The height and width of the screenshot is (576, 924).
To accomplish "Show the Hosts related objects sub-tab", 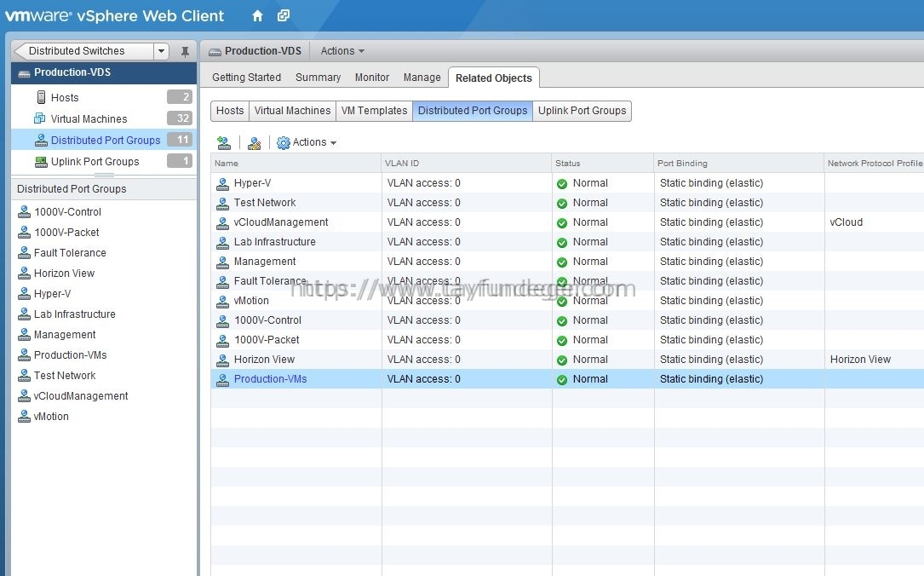I will 230,111.
